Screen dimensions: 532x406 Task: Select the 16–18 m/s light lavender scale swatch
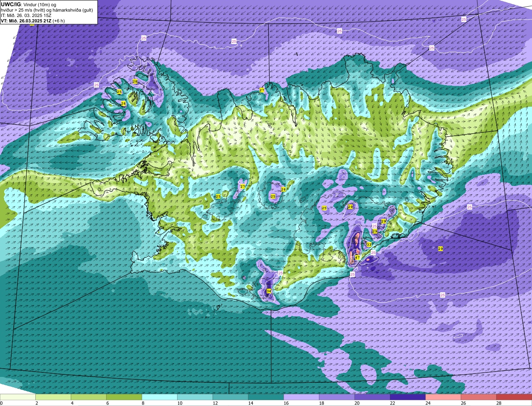click(301, 397)
